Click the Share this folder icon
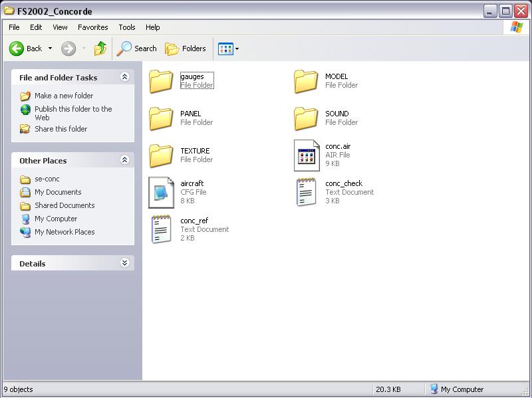532x398 pixels. 25,129
